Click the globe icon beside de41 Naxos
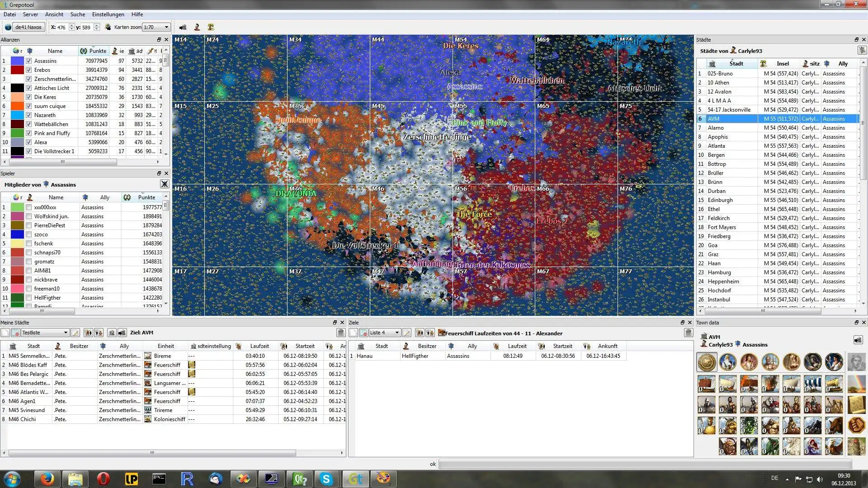The width and height of the screenshot is (868, 488). coord(8,27)
